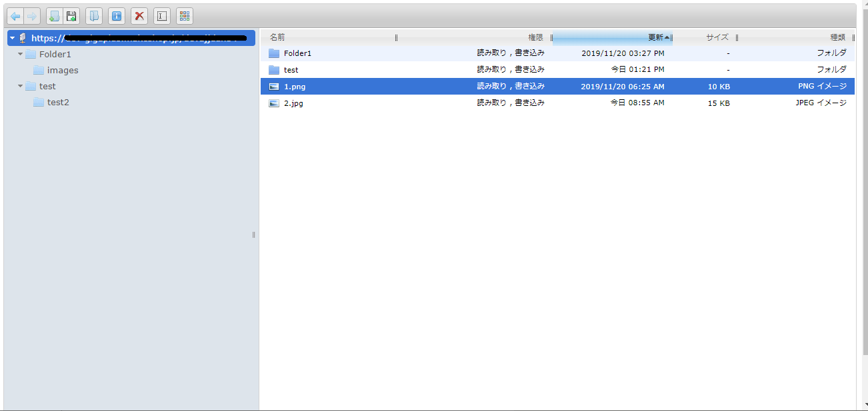Collapse the test folder tree node
The height and width of the screenshot is (411, 868).
click(x=20, y=86)
